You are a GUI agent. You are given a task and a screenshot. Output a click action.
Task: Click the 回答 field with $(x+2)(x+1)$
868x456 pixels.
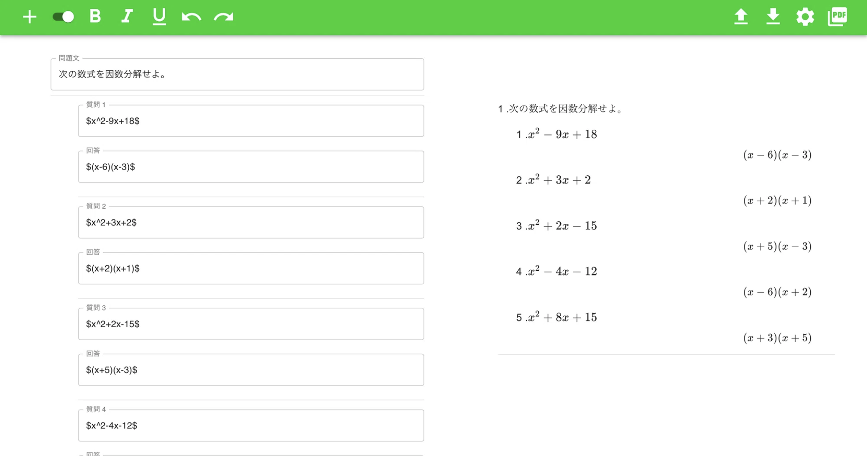[251, 268]
